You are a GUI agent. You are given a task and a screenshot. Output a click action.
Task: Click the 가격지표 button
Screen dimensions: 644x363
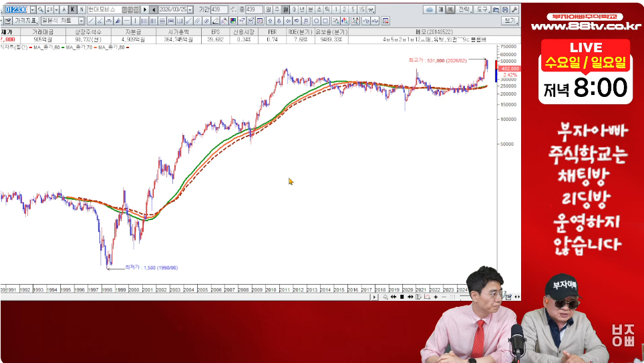(25, 21)
